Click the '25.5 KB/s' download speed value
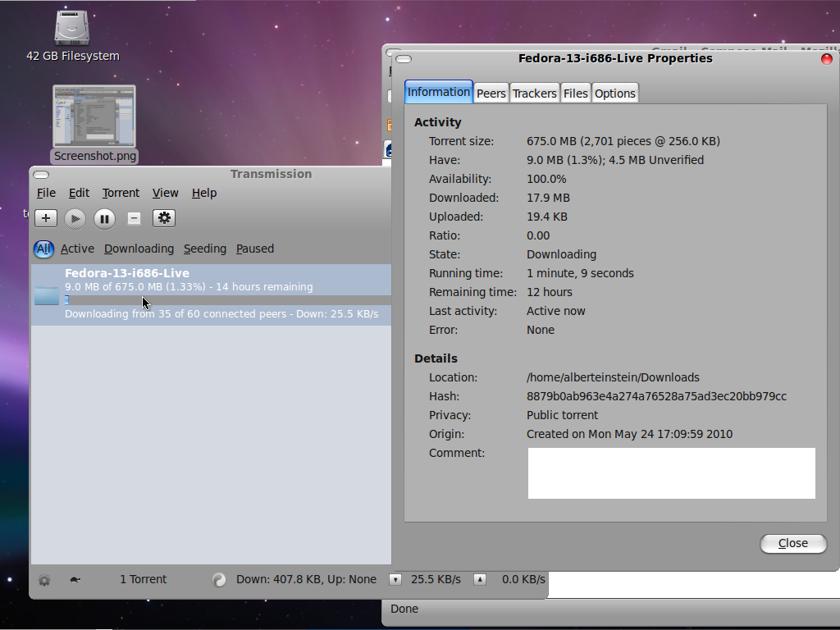This screenshot has height=630, width=840. tap(436, 580)
